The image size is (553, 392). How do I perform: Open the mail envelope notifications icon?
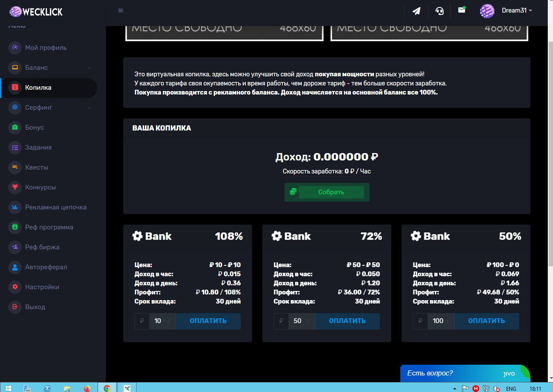[x=461, y=10]
